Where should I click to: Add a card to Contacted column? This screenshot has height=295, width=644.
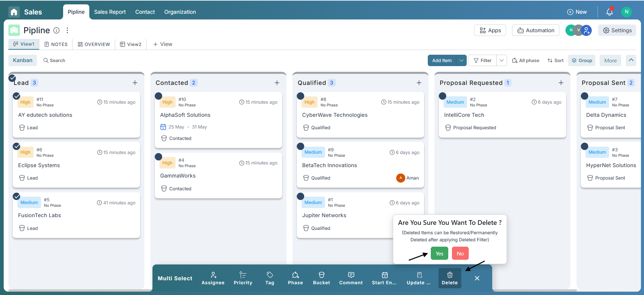277,83
